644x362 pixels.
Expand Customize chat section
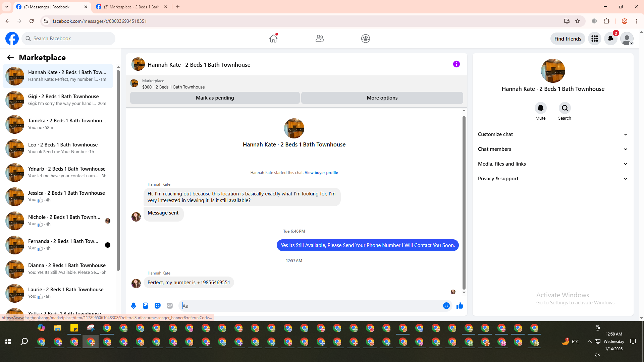[x=552, y=134]
